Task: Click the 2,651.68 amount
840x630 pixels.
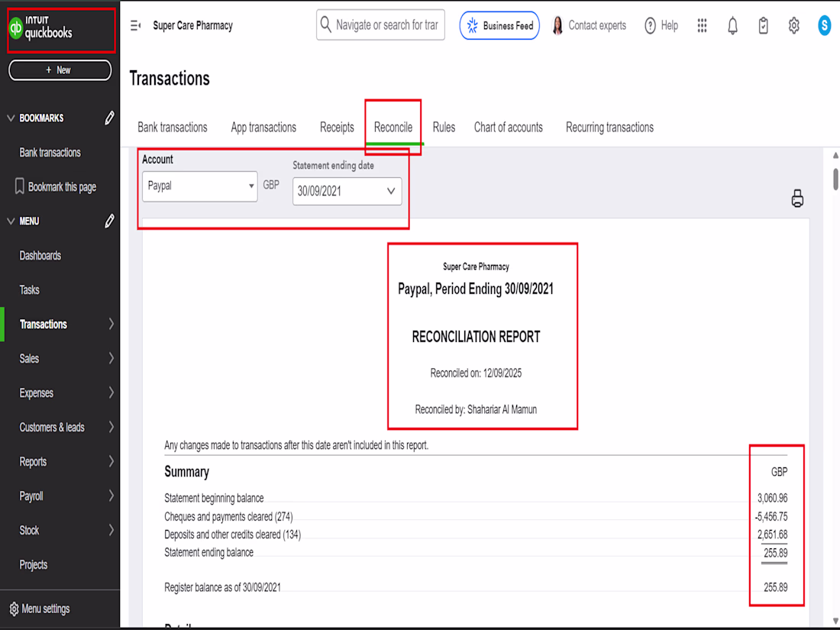Action: (772, 534)
